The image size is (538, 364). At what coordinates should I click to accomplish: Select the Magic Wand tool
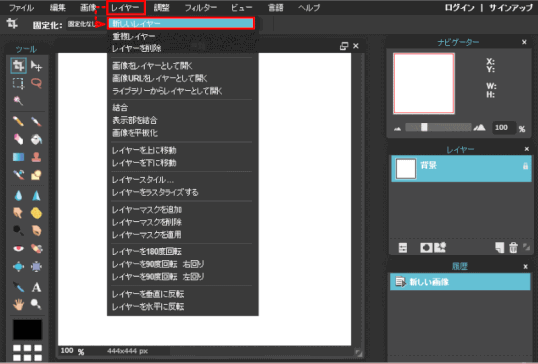[18, 101]
